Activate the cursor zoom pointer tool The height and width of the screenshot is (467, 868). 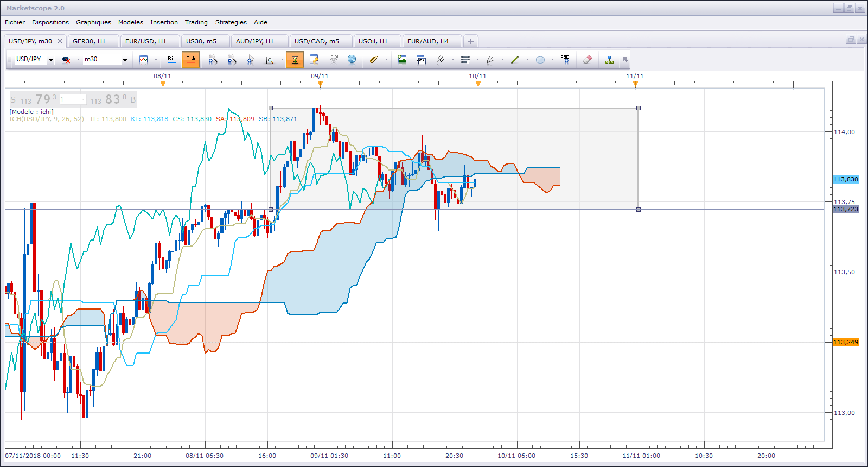pos(251,60)
